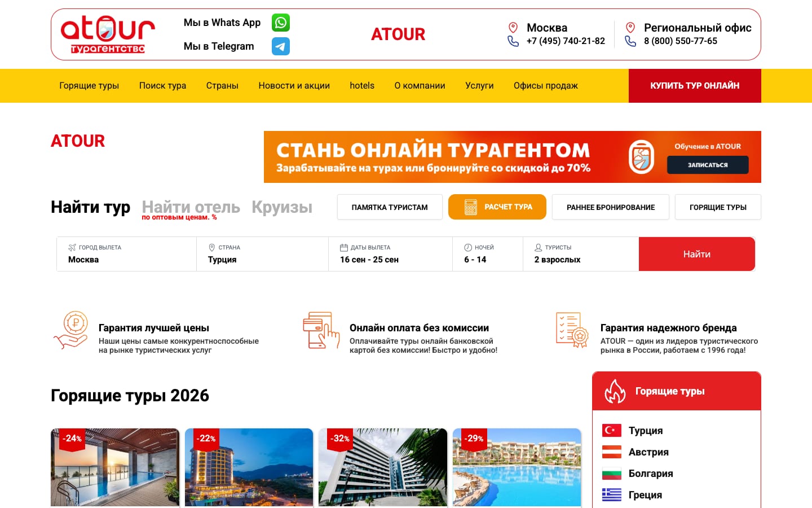Open the О компании menu item

tap(420, 86)
